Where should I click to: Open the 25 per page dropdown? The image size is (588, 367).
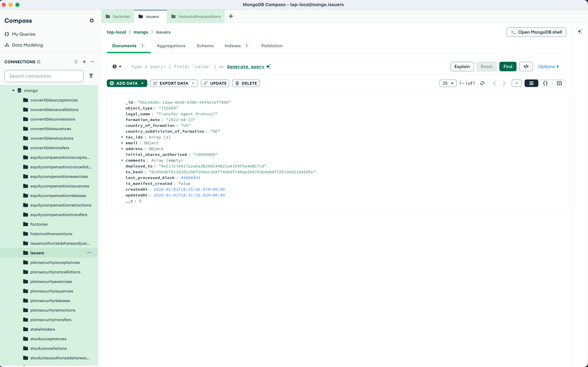(x=448, y=83)
